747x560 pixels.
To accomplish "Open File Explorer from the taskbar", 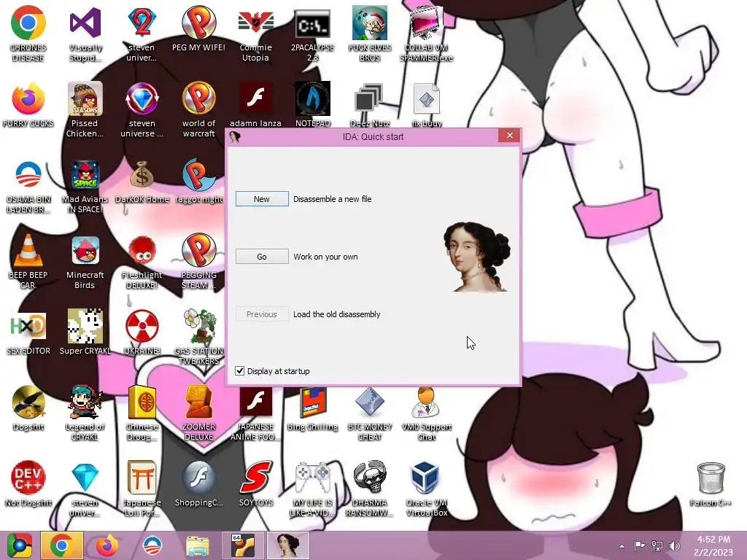I will (197, 545).
